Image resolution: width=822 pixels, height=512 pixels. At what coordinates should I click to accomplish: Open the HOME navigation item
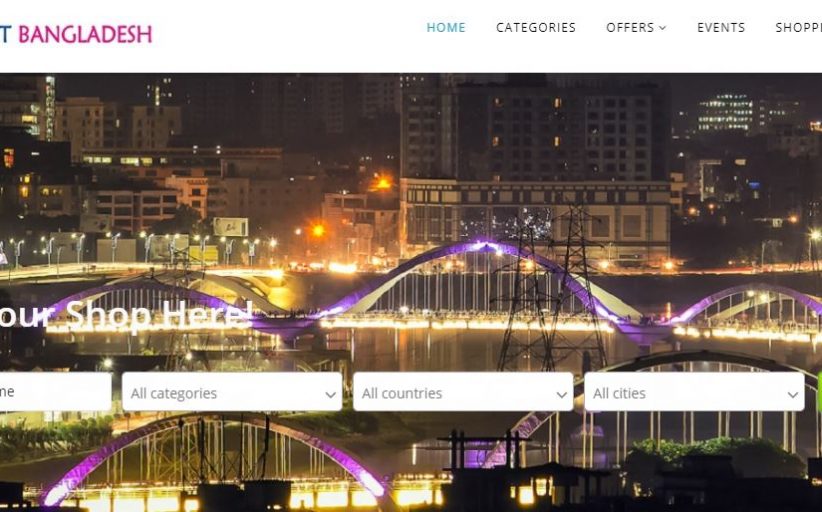pos(446,28)
